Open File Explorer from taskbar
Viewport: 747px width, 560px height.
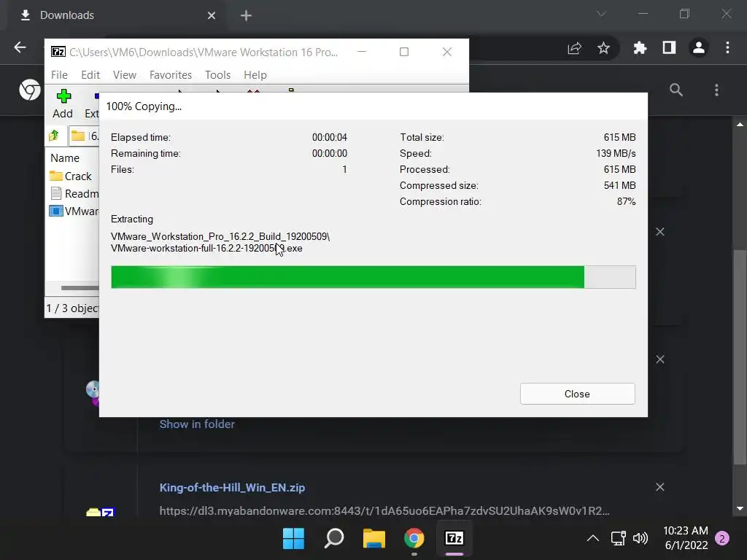pos(374,539)
